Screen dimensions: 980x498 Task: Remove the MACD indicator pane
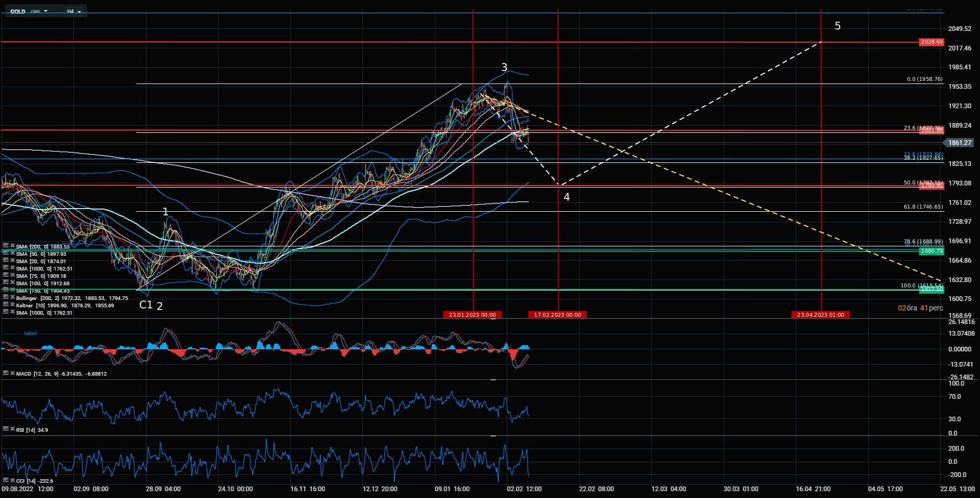12,373
